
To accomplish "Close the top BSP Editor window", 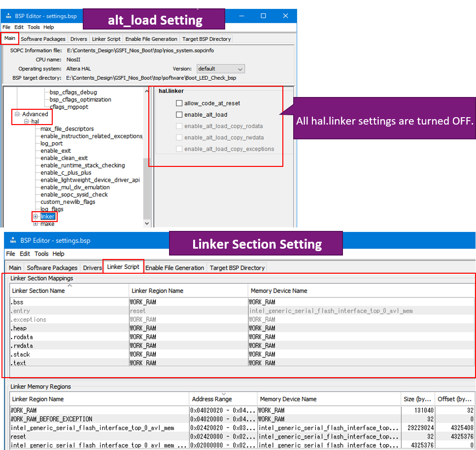I will [285, 16].
